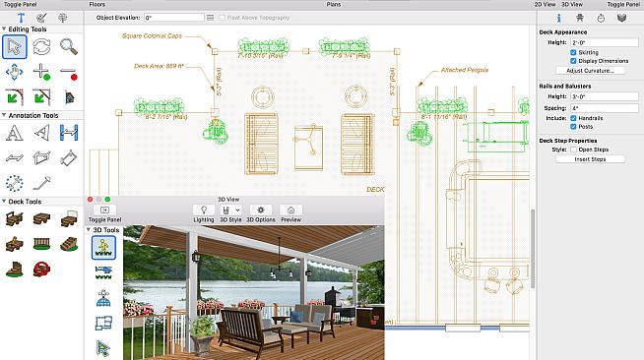
Task: Choose the deck railing tool icon
Action: 41,244
